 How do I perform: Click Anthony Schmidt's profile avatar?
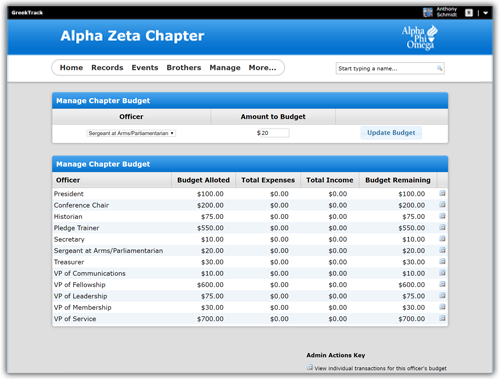[428, 13]
